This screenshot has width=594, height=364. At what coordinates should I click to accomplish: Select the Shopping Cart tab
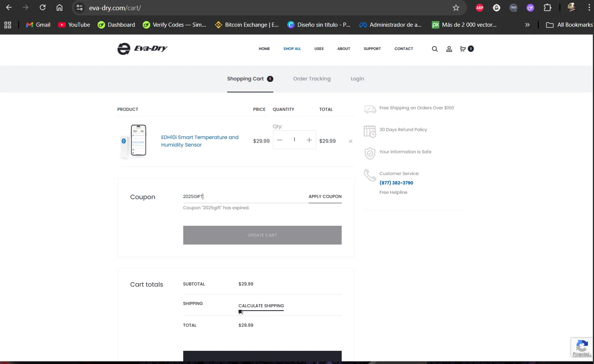[250, 79]
